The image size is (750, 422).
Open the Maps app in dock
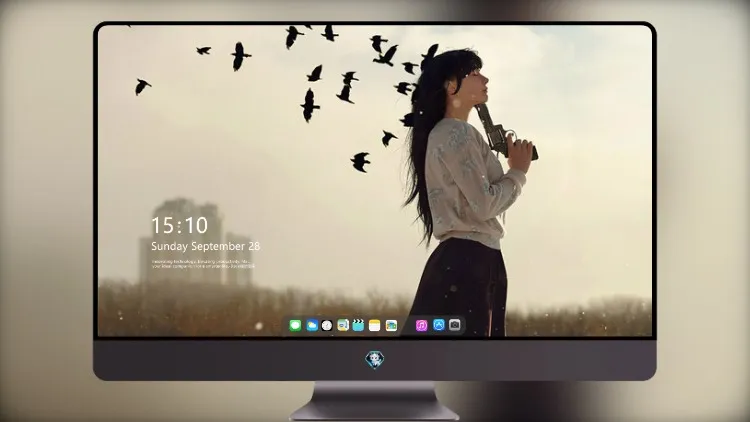(x=343, y=326)
